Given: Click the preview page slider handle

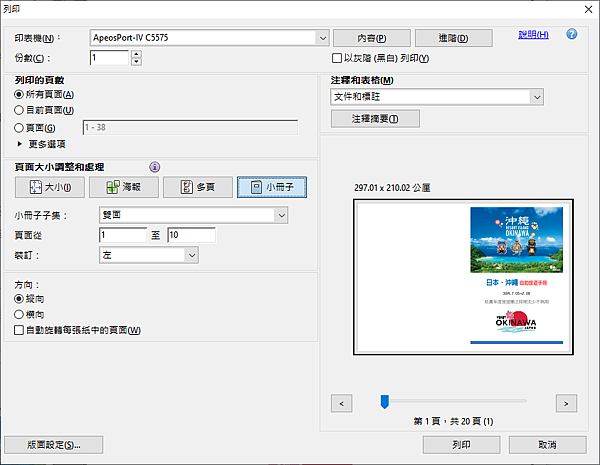Looking at the screenshot, I should click(385, 402).
